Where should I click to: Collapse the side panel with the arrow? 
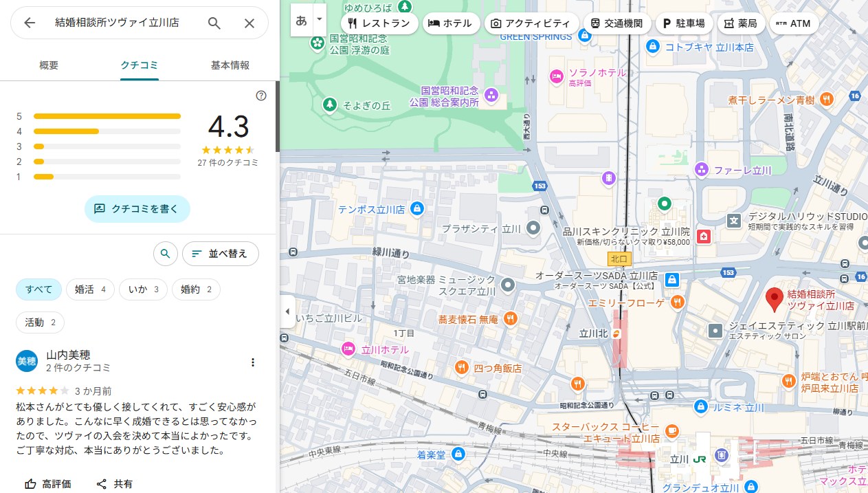click(287, 311)
